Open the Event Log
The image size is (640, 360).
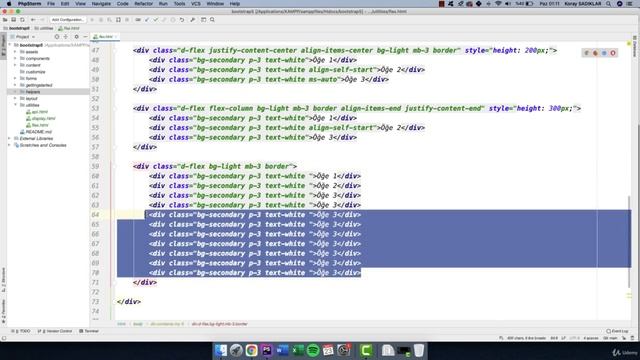click(x=617, y=331)
